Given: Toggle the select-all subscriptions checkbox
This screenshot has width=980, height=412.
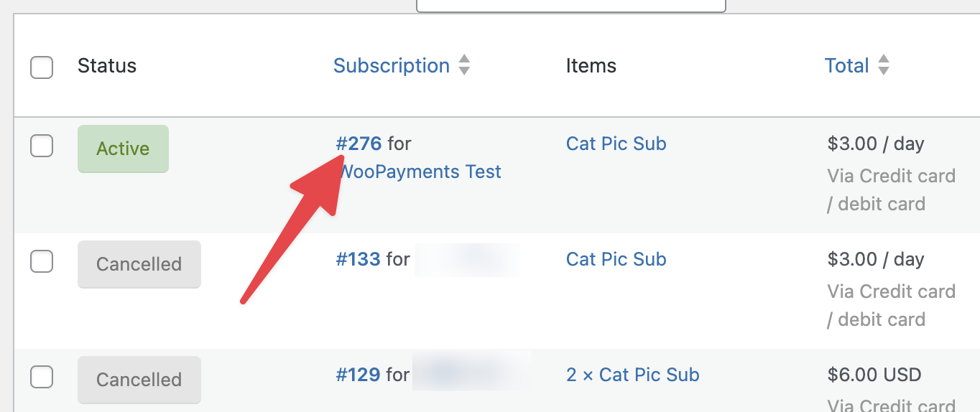Looking at the screenshot, I should [42, 67].
